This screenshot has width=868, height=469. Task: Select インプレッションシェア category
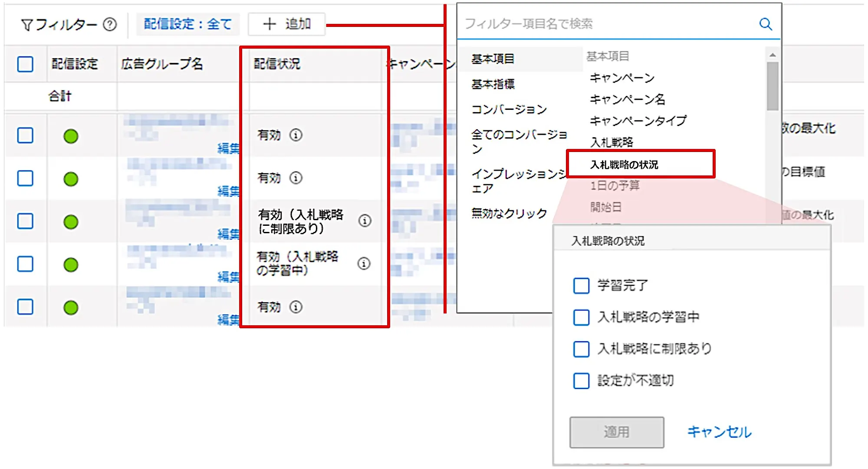pos(519,181)
